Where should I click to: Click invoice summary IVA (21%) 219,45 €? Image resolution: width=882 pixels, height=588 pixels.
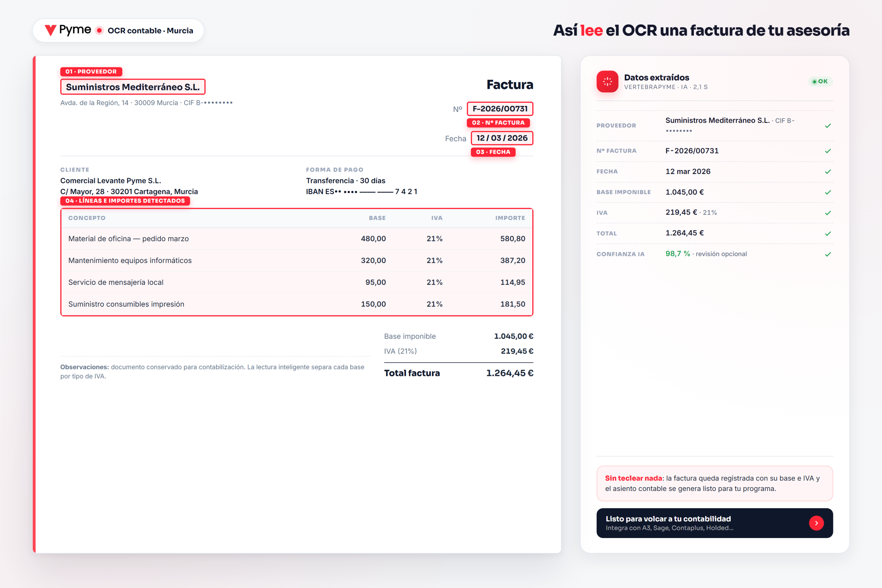[x=458, y=351]
